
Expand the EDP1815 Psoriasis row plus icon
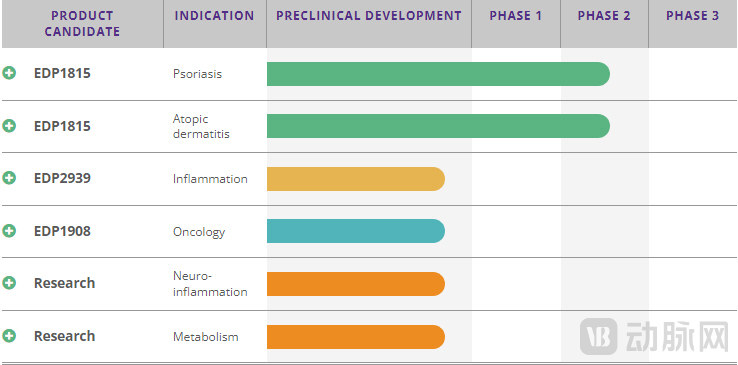click(9, 73)
